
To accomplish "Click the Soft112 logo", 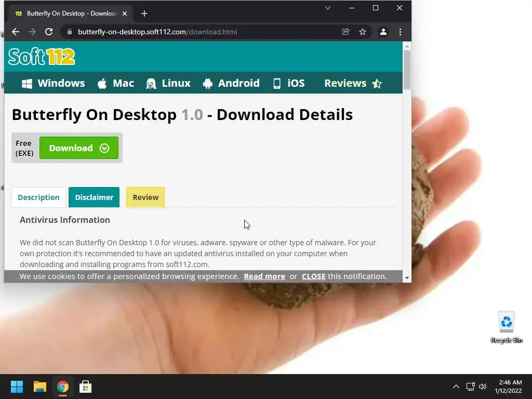I will coord(42,56).
